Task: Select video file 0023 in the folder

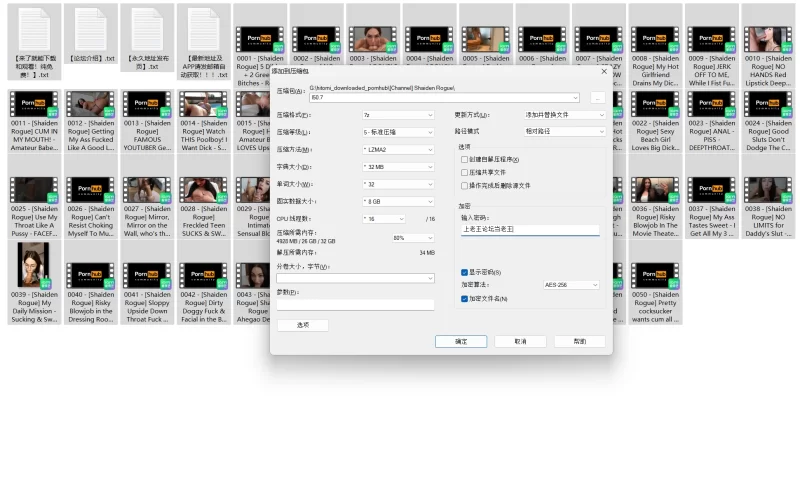Action: pos(712,105)
